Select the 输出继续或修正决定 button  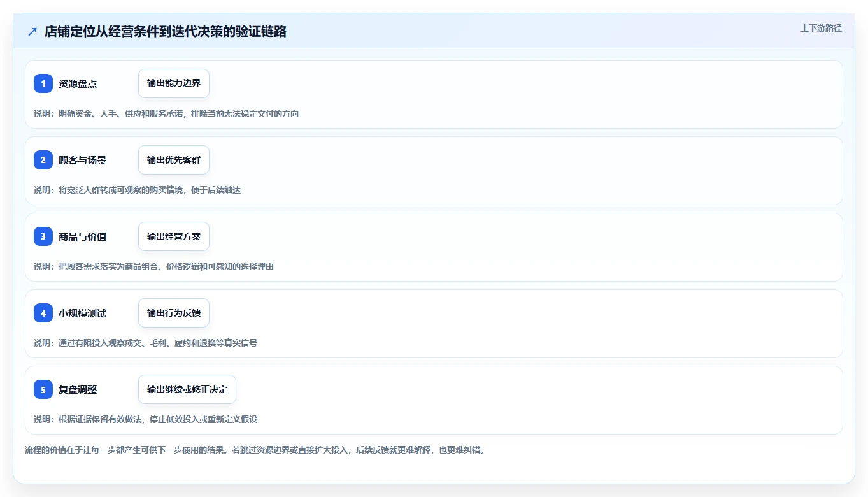pyautogui.click(x=187, y=389)
